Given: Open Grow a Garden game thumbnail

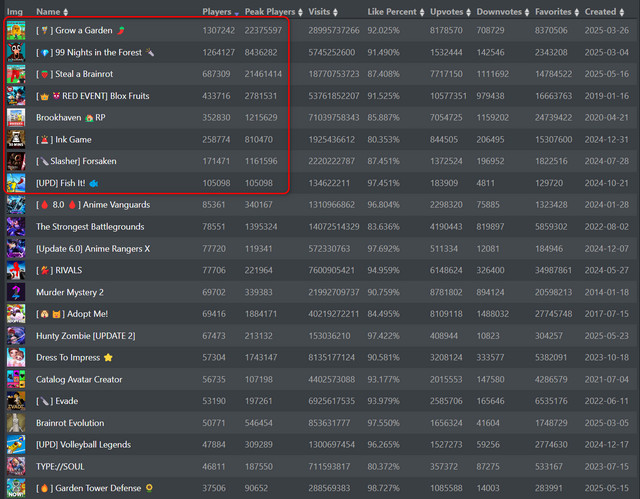Looking at the screenshot, I should point(16,31).
